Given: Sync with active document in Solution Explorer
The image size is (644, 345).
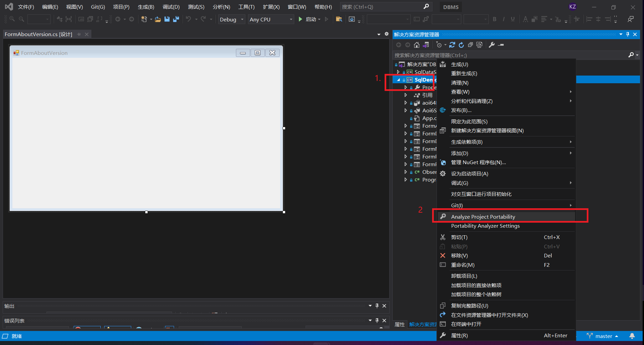Looking at the screenshot, I should click(452, 45).
